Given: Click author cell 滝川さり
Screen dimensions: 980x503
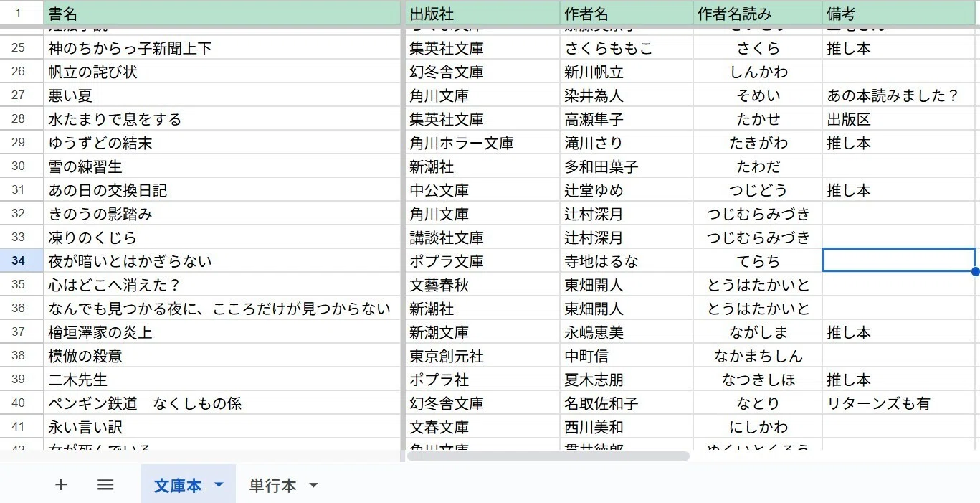Looking at the screenshot, I should coord(627,143).
